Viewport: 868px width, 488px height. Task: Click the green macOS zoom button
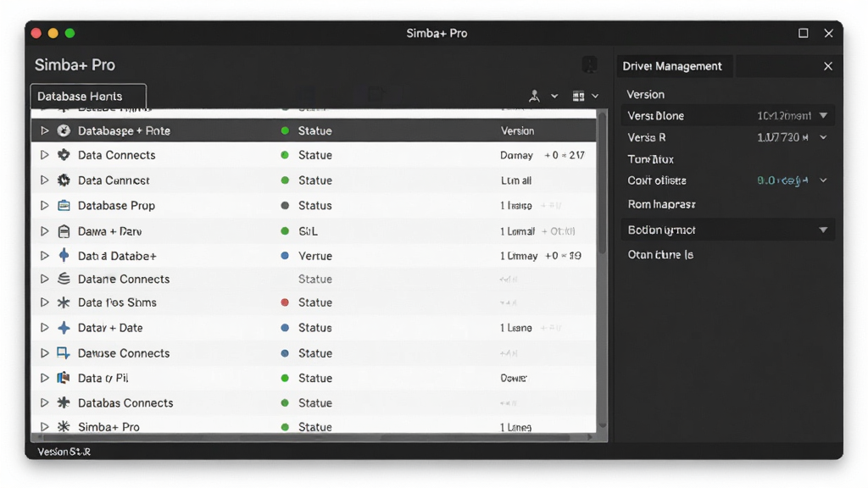[70, 33]
